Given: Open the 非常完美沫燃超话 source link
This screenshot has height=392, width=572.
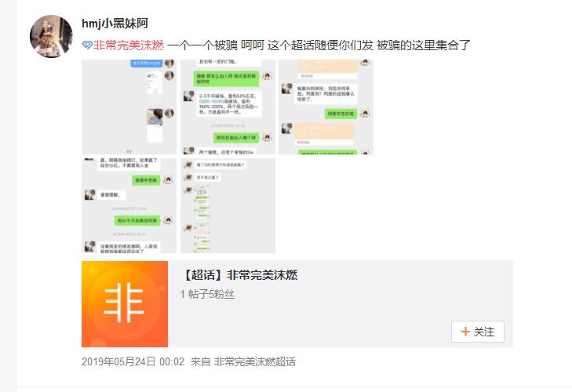Looking at the screenshot, I should click(x=255, y=361).
